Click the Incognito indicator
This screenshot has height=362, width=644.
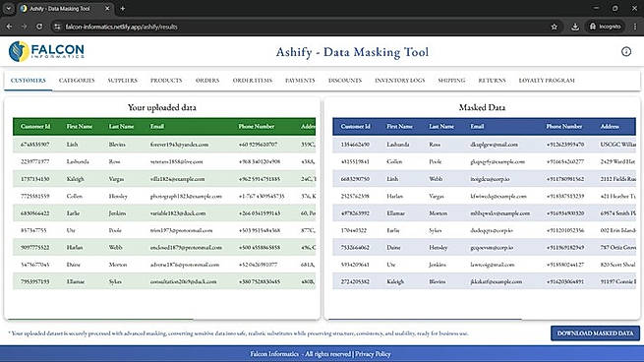[605, 27]
